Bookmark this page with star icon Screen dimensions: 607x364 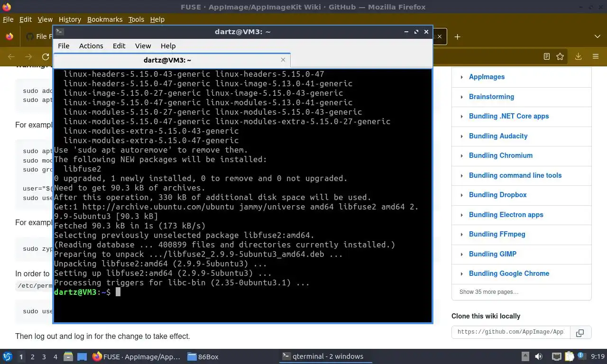[560, 56]
